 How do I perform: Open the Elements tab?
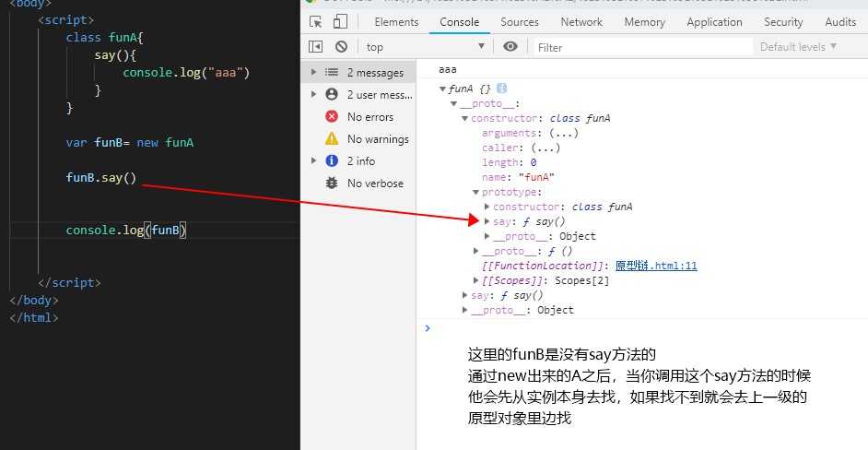point(396,22)
